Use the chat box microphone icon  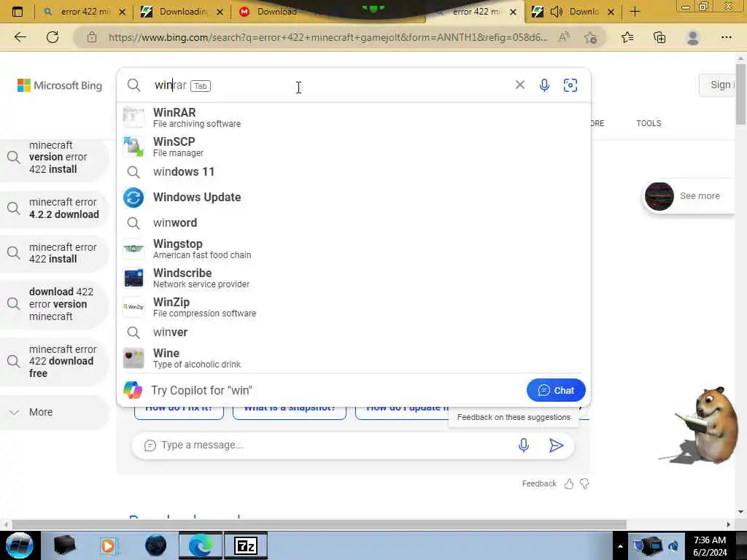[x=523, y=446]
